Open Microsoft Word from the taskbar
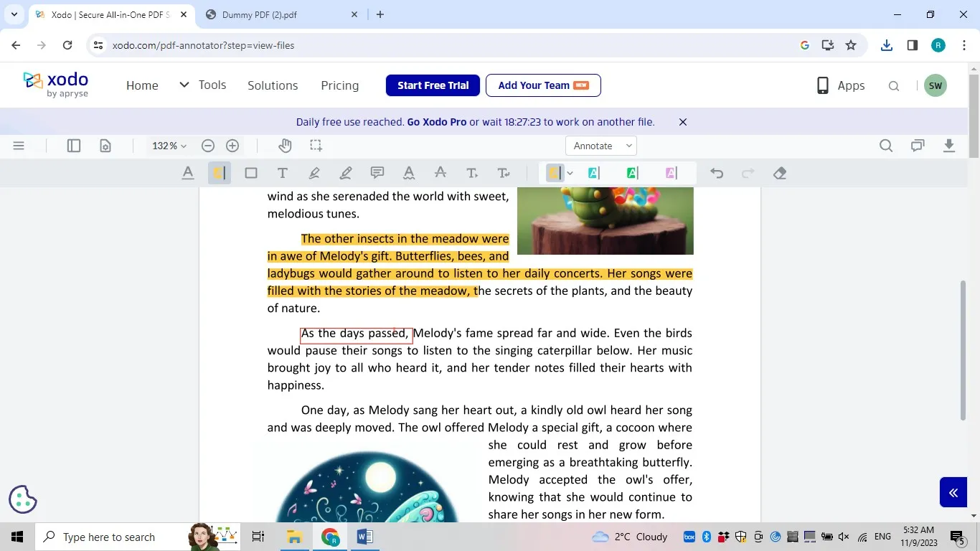 (364, 537)
